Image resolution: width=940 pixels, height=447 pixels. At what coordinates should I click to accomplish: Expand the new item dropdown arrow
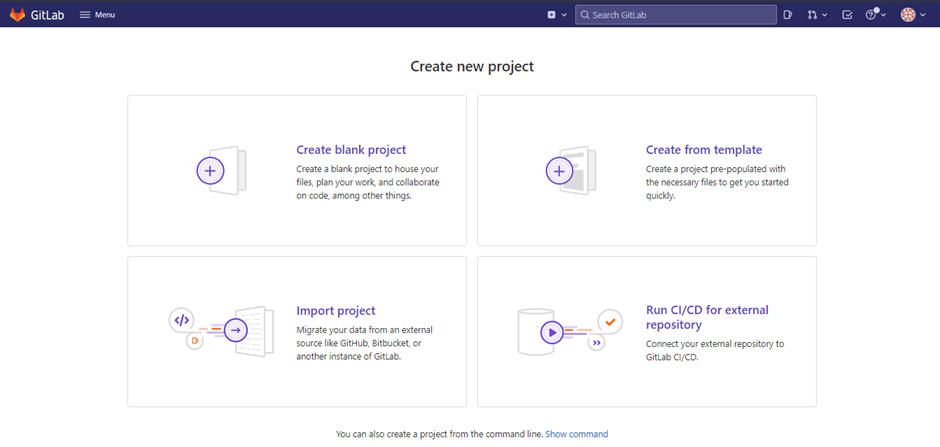click(x=564, y=15)
